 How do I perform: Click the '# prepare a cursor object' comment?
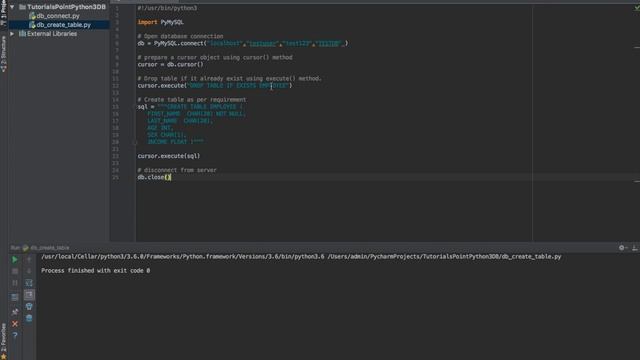(215, 58)
